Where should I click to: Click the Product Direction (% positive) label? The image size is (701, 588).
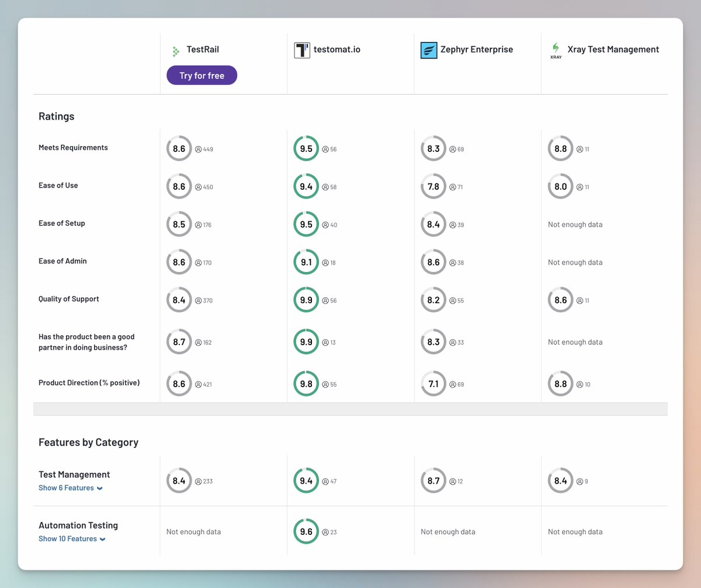tap(89, 383)
